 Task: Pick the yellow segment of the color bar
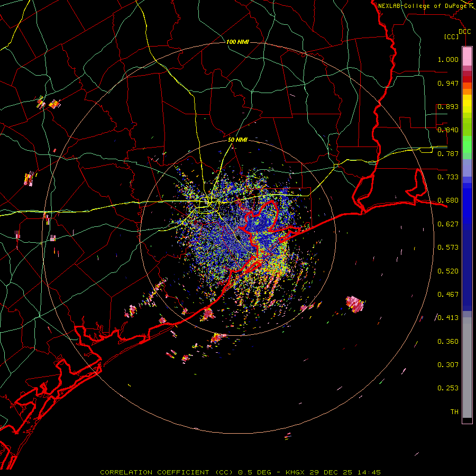pyautogui.click(x=467, y=104)
